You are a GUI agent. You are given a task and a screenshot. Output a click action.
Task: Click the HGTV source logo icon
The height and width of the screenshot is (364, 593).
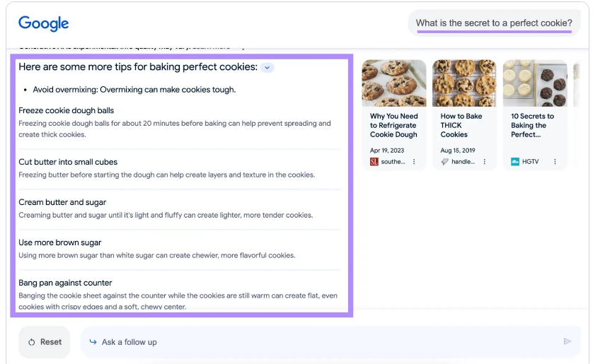coord(515,162)
